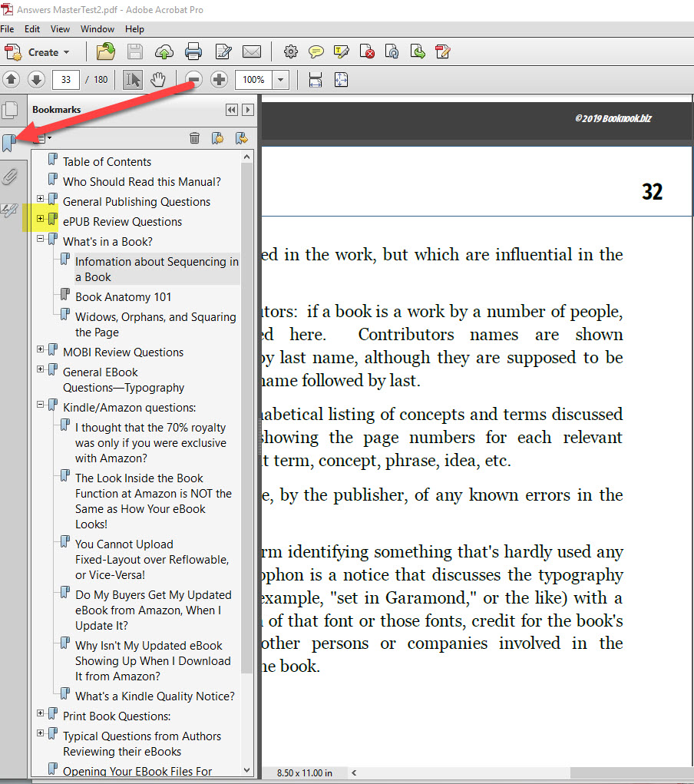Open the Page Thumbnails panel
Viewport: 694px width, 784px height.
coord(12,110)
